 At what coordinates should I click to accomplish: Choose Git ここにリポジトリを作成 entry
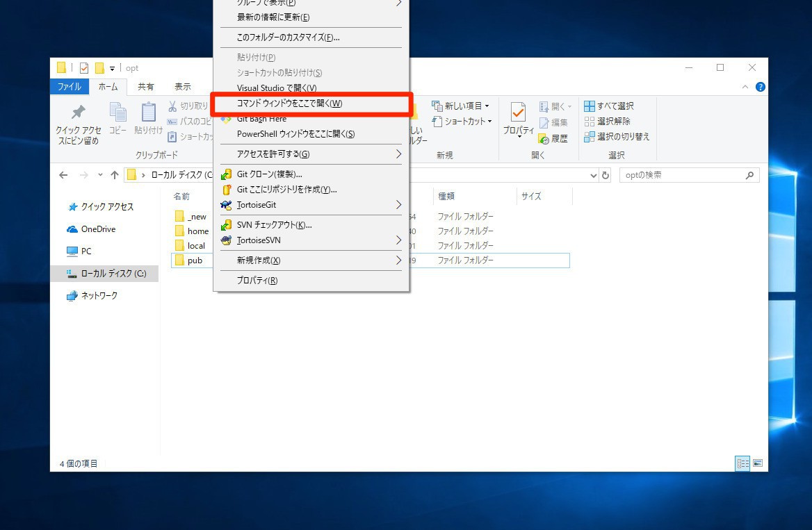[311, 190]
